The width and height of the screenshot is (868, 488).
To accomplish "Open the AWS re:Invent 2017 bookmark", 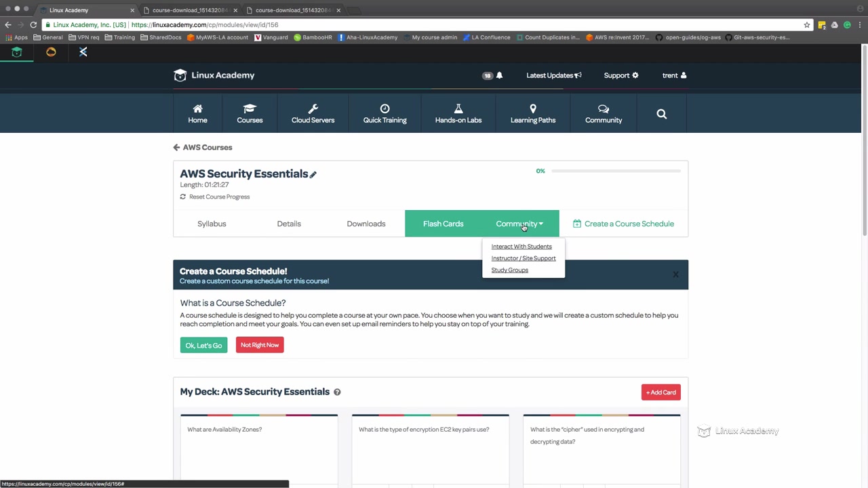I will (618, 37).
